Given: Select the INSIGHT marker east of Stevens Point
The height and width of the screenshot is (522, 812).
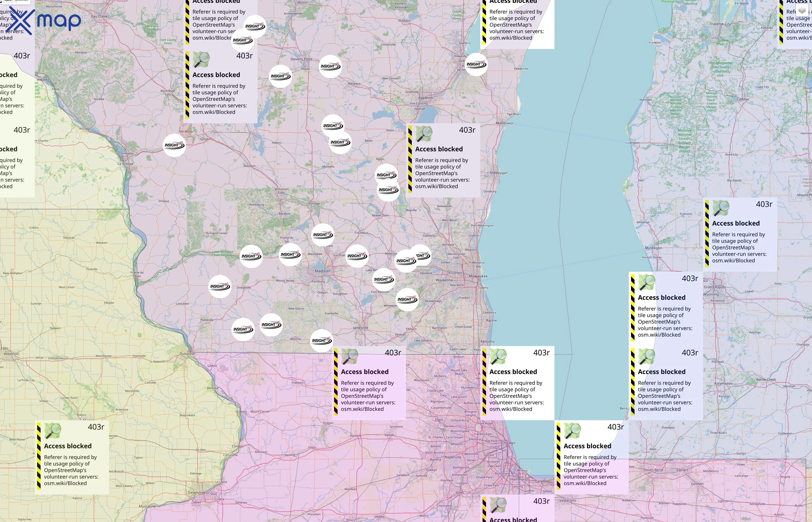Looking at the screenshot, I should 330,66.
